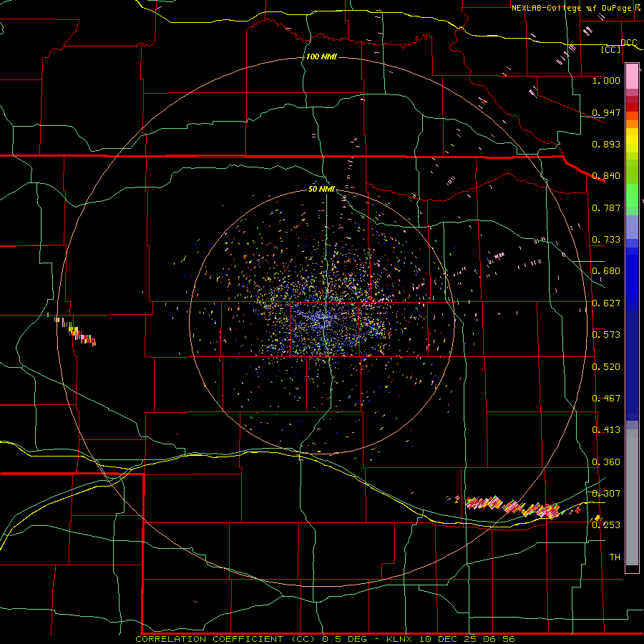
Task: Select the 0.360 scale value
Action: pyautogui.click(x=606, y=462)
